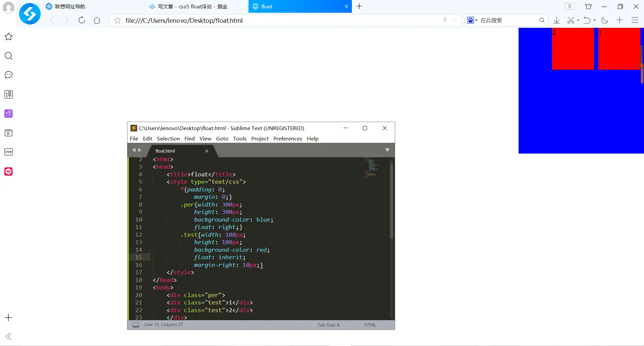Image resolution: width=644 pixels, height=346 pixels.
Task: Open Sublime Text Find menu
Action: [190, 138]
